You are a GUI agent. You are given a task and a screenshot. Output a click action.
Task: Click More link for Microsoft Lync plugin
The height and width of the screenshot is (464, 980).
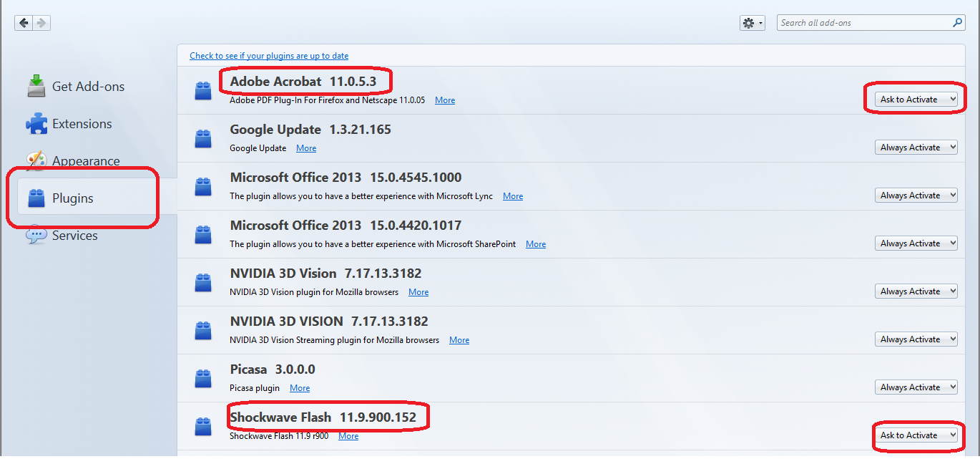point(513,196)
